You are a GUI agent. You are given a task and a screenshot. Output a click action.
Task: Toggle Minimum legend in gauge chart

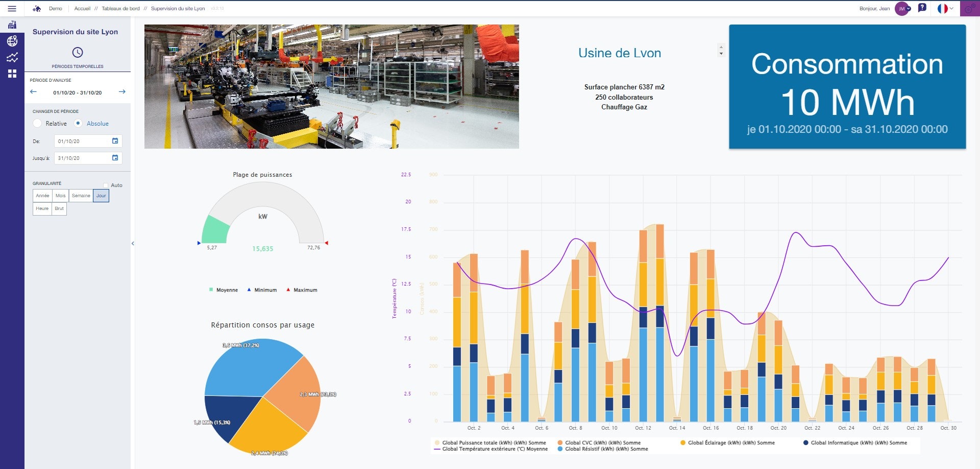tap(262, 290)
